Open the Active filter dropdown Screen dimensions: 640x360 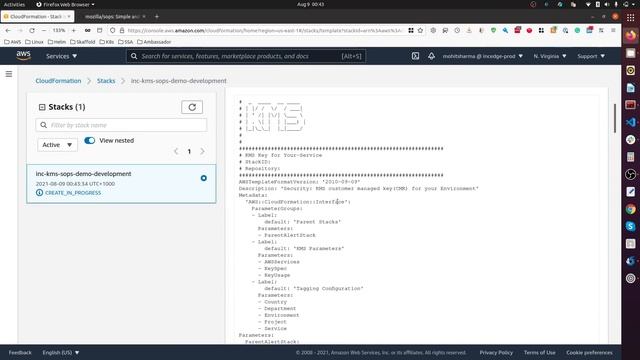coord(57,145)
